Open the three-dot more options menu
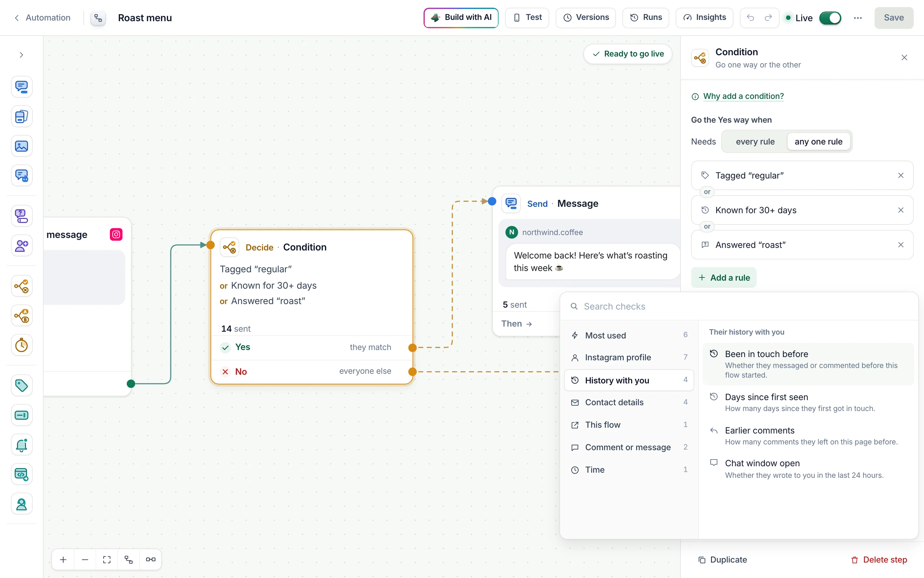 pos(858,18)
